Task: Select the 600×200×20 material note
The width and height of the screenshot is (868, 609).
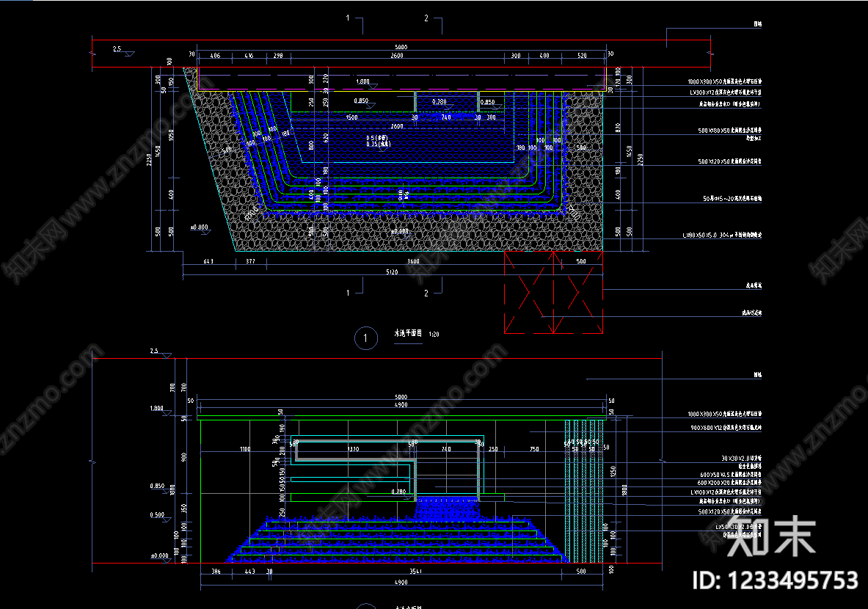Action: (x=729, y=483)
